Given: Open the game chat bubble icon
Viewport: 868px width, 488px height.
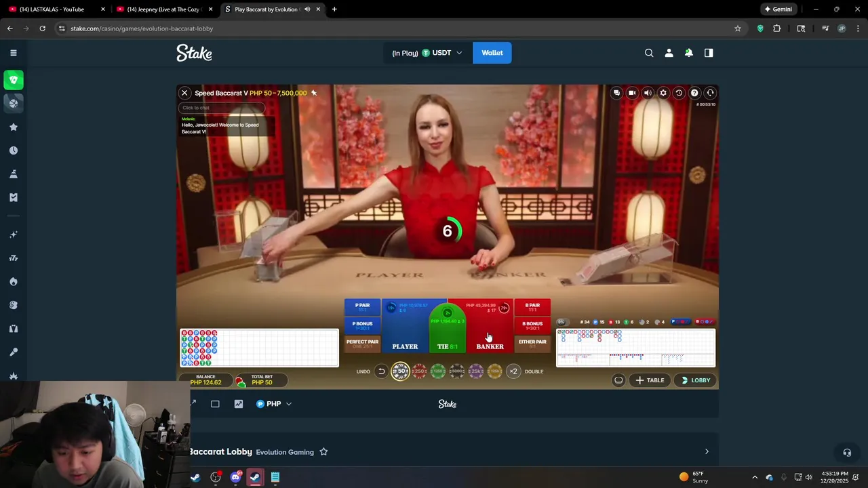Looking at the screenshot, I should tap(616, 93).
